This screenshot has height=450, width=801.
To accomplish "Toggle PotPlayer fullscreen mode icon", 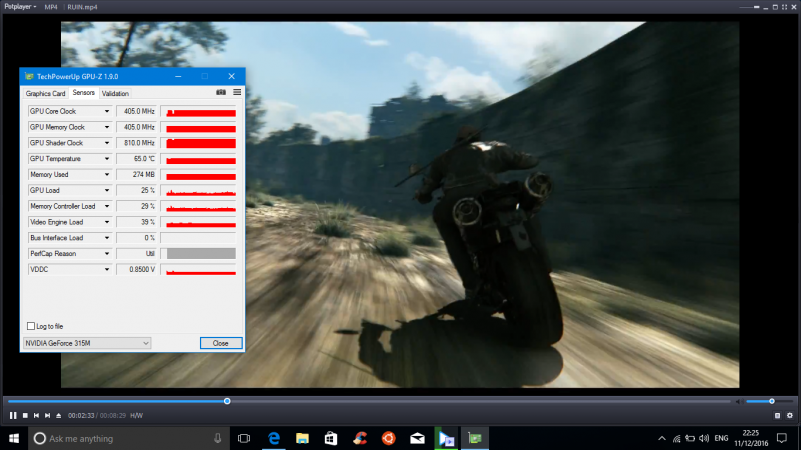I will click(785, 7).
